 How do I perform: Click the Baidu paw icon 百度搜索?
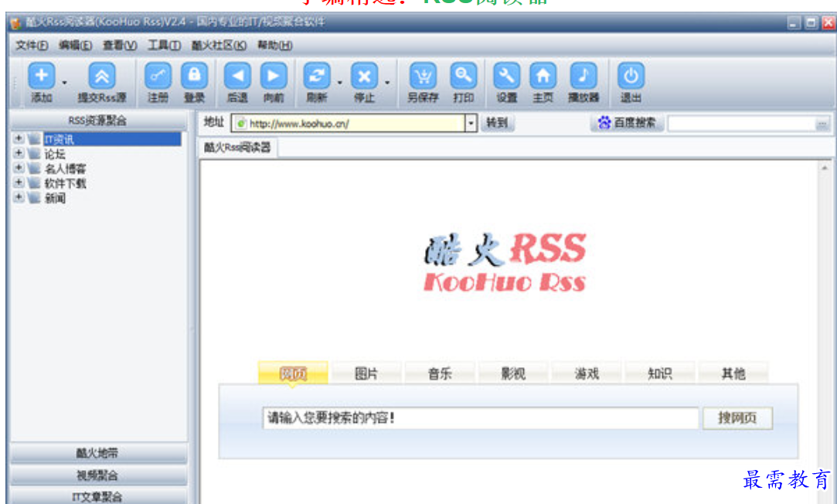(604, 123)
